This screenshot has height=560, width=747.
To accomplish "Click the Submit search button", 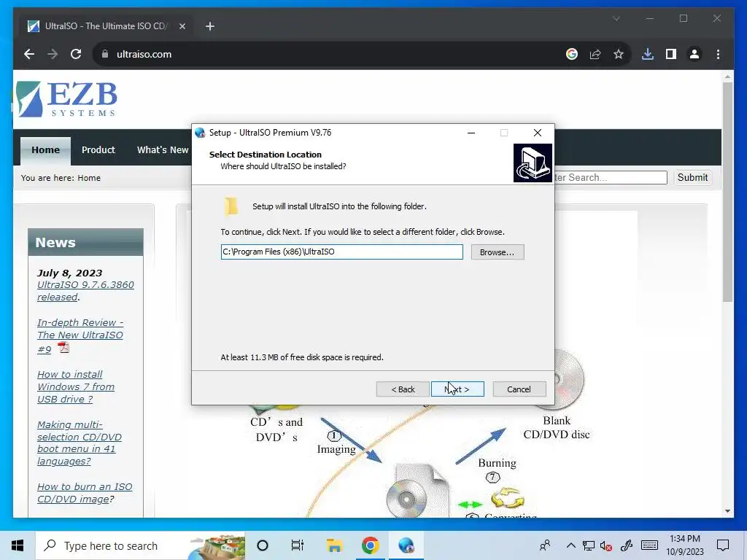I will (x=693, y=178).
